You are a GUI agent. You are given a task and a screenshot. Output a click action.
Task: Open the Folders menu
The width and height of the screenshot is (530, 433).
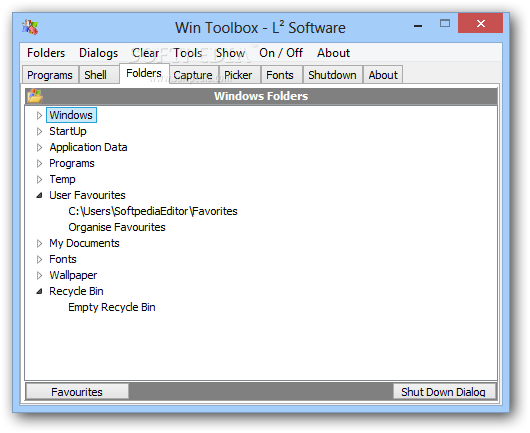(x=46, y=53)
